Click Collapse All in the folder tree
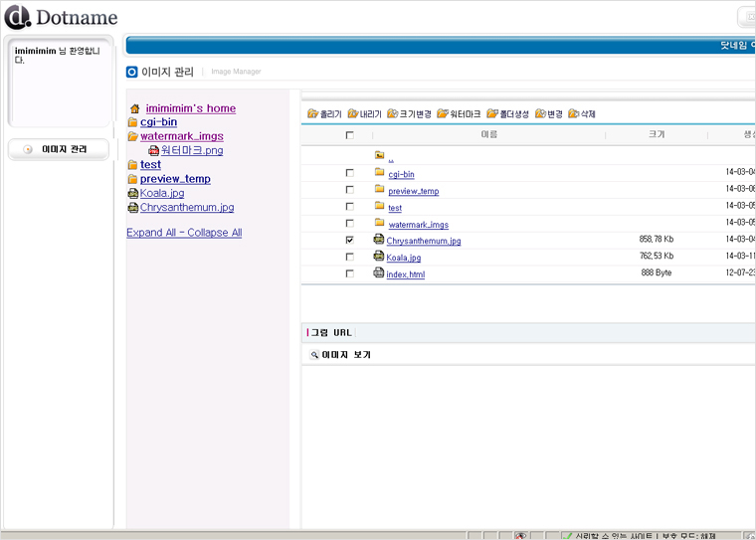Screen dimensions: 756x540 (x=214, y=233)
